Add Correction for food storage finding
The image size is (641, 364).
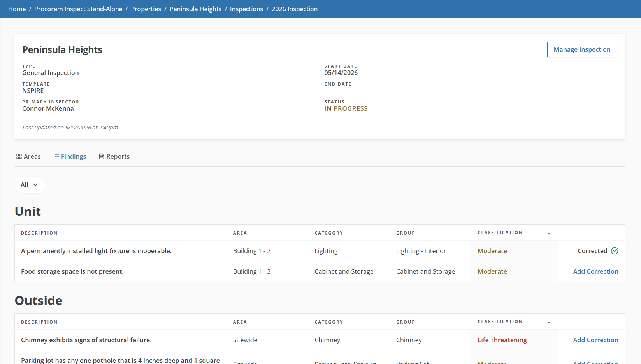[x=595, y=271]
